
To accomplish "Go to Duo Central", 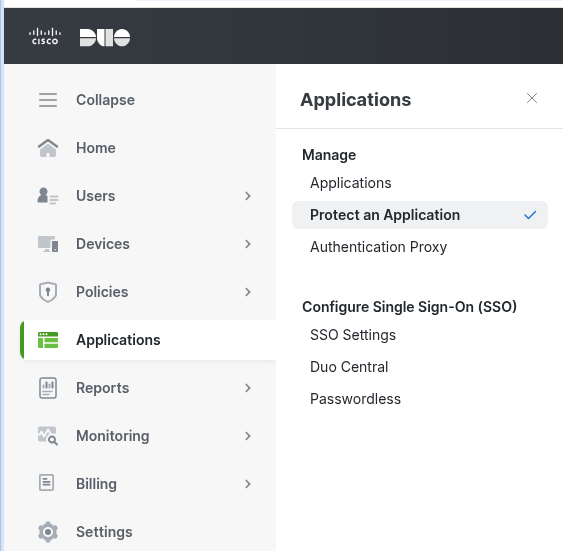I will (x=349, y=367).
